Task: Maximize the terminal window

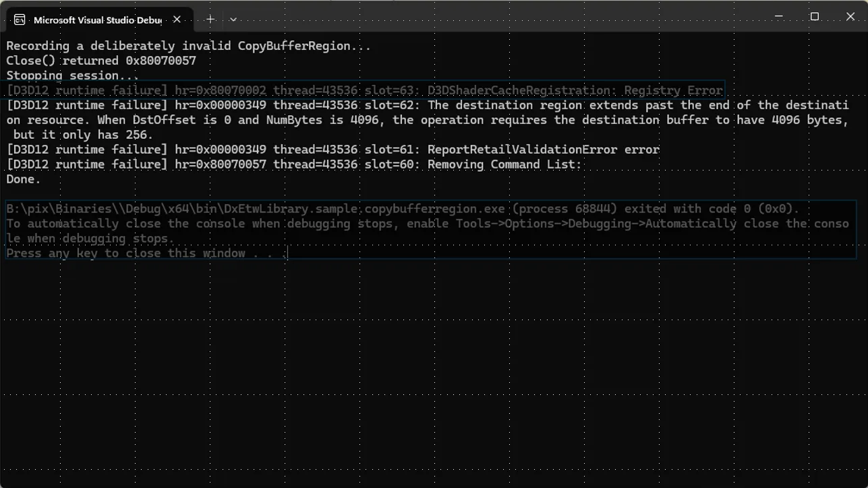Action: [815, 17]
